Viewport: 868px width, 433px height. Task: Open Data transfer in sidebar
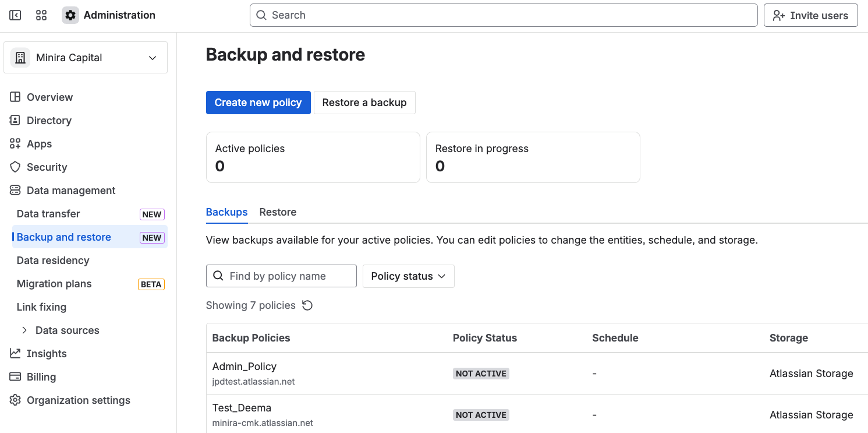90,214
